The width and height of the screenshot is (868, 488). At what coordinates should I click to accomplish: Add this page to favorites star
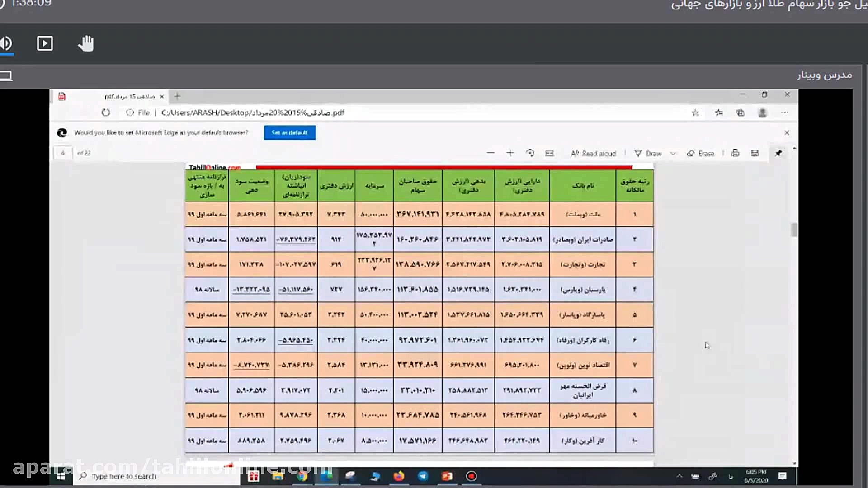(695, 113)
